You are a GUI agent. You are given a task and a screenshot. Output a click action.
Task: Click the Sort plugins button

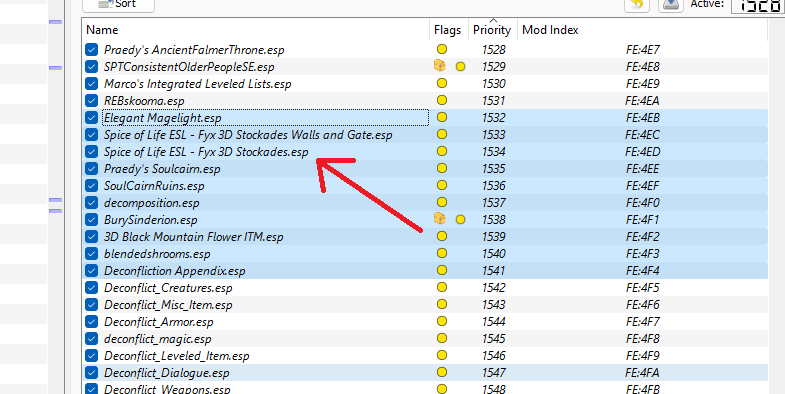pyautogui.click(x=118, y=5)
